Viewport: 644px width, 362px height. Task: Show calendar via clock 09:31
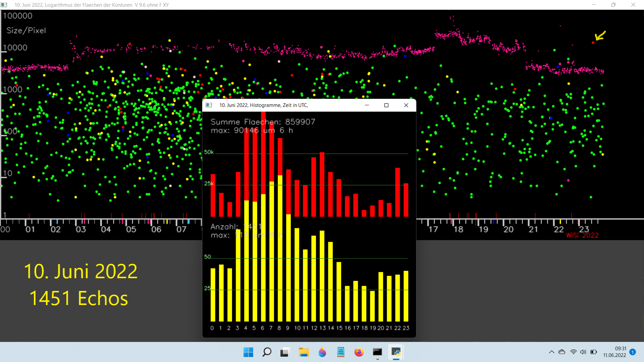[614, 352]
